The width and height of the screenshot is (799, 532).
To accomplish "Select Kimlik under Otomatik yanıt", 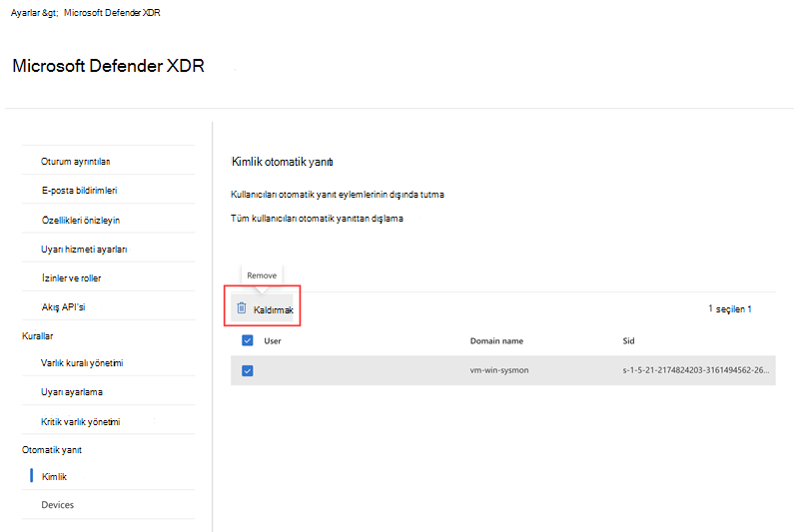I will (54, 476).
